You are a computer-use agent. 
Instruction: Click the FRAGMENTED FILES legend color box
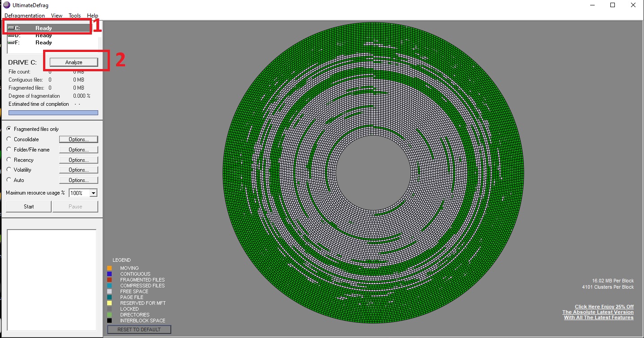[x=109, y=280]
